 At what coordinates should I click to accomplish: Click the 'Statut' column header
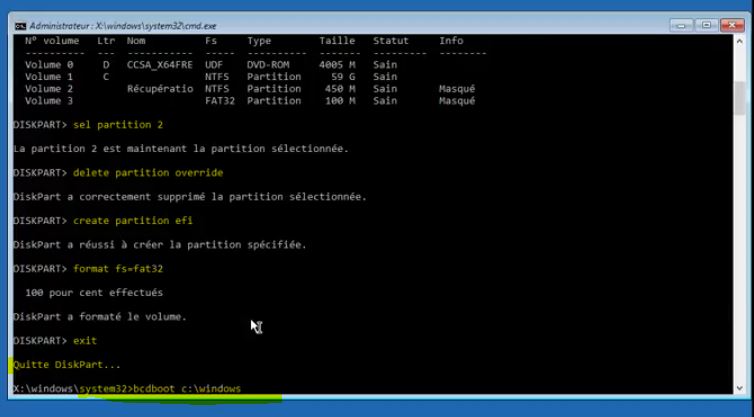(391, 41)
